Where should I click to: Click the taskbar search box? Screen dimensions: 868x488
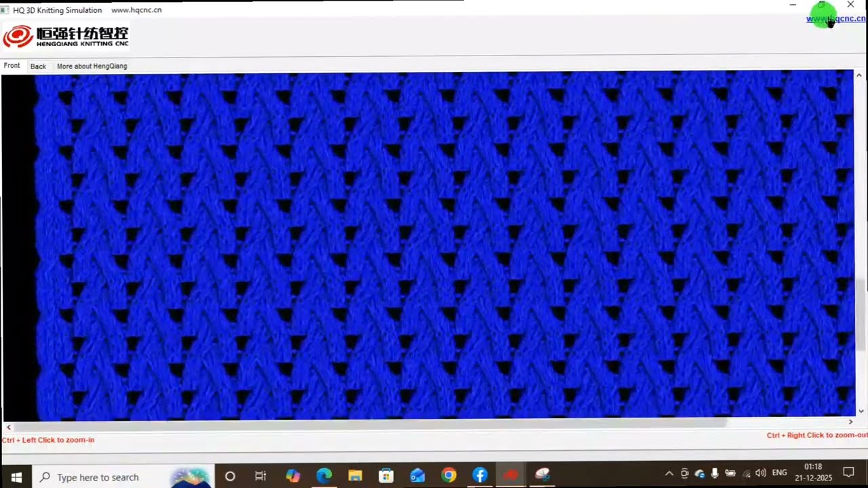coord(123,476)
